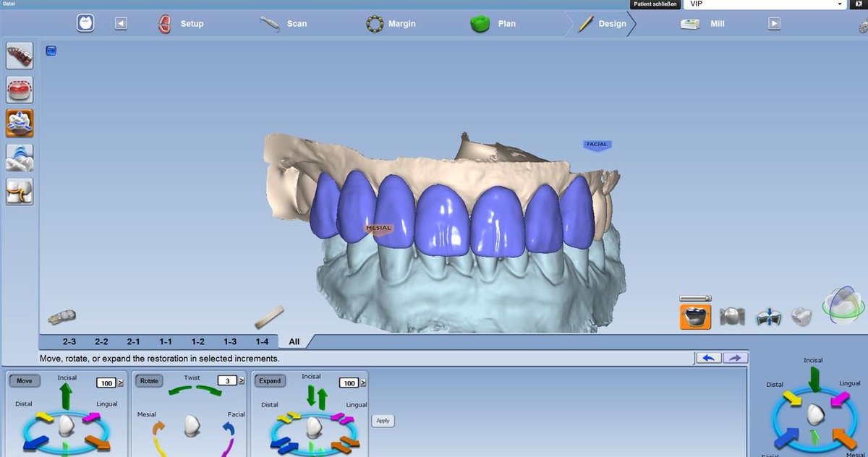The image size is (868, 457).
Task: Select the blue wave freeform tool in sidebar
Action: [x=20, y=157]
